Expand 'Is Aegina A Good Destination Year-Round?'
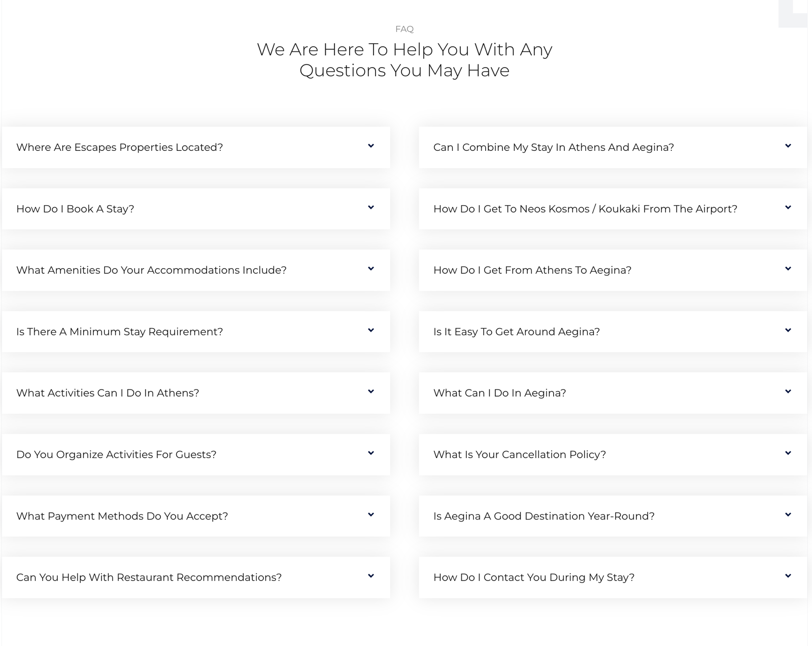 coord(544,516)
